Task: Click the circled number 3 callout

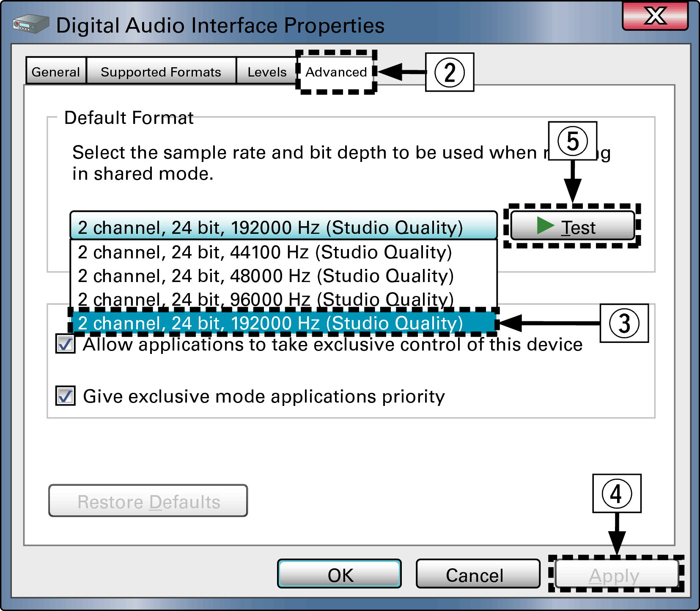Action: point(624,323)
